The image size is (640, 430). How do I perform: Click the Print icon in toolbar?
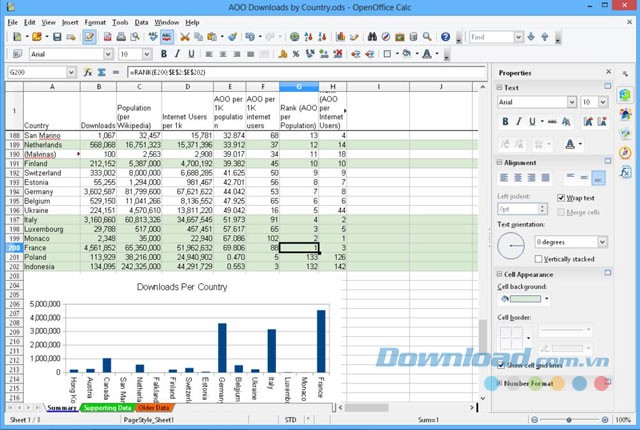pyautogui.click(x=121, y=37)
